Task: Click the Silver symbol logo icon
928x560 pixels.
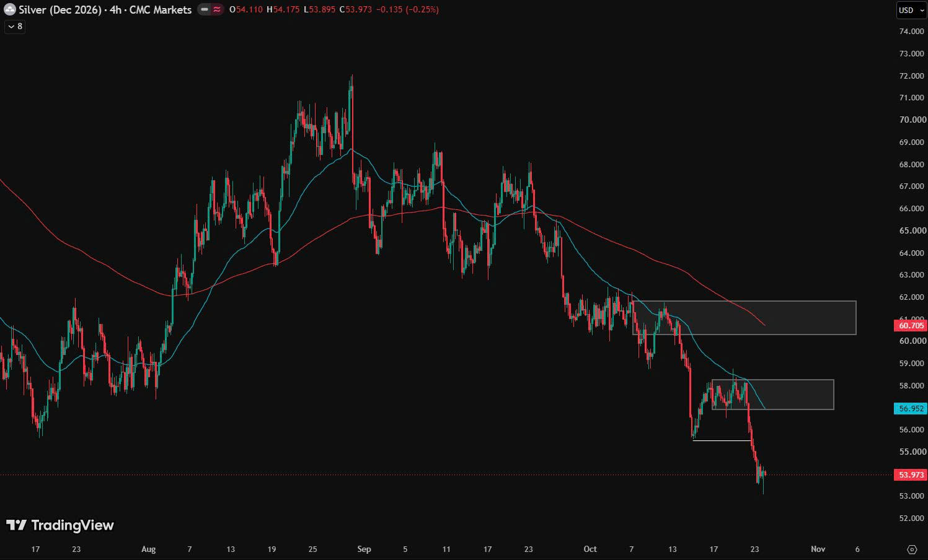Action: [10, 9]
